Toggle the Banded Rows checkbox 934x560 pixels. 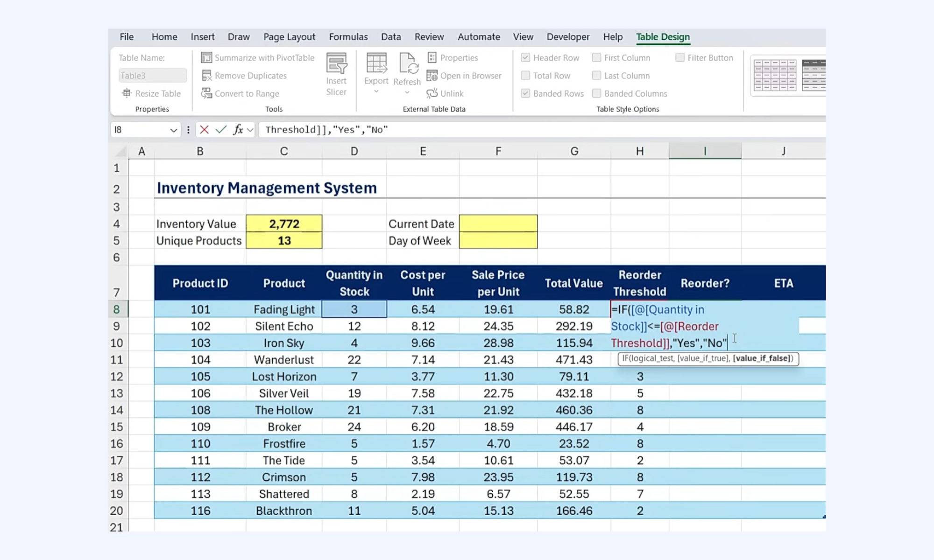[525, 93]
